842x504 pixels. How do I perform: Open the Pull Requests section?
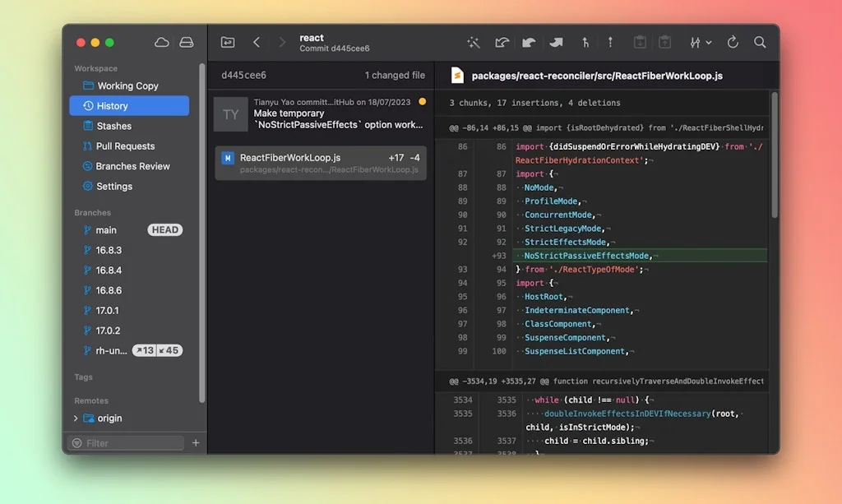click(125, 146)
